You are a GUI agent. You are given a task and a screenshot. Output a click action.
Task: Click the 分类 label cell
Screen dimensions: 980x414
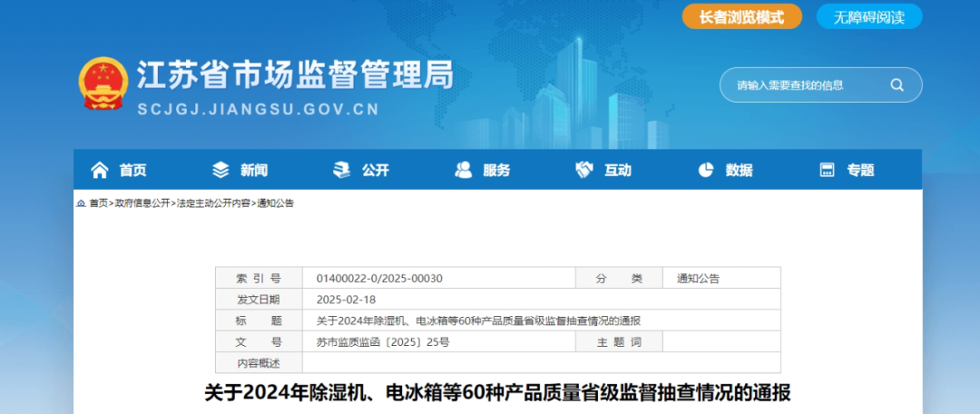tap(619, 279)
